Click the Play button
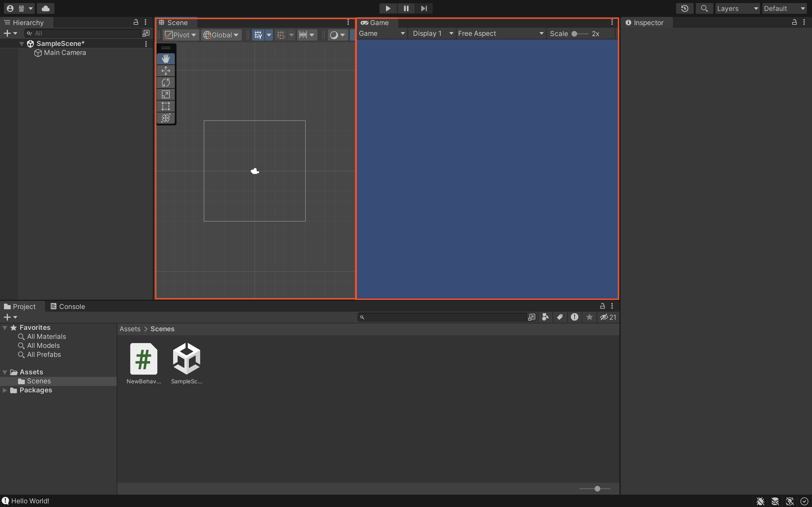This screenshot has height=507, width=812. 388,8
